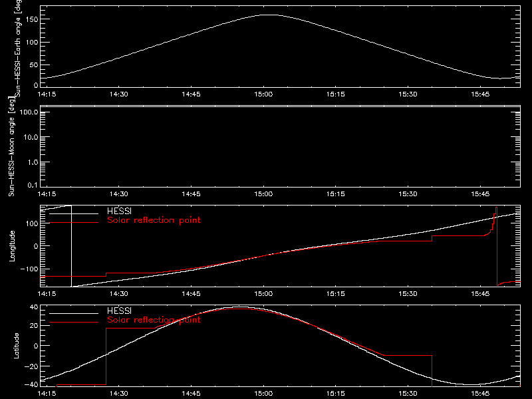Click 15:30 time label under Latitude plot
Image resolution: width=532 pixels, height=399 pixels.
pos(408,394)
